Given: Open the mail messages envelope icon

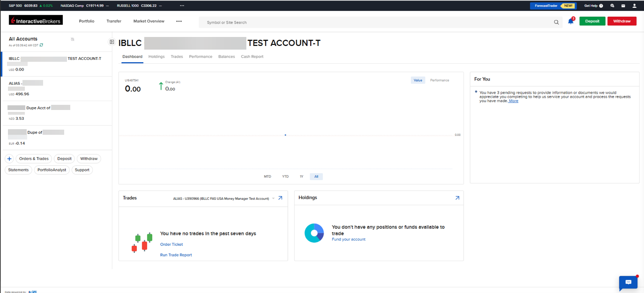Looking at the screenshot, I should click(623, 6).
